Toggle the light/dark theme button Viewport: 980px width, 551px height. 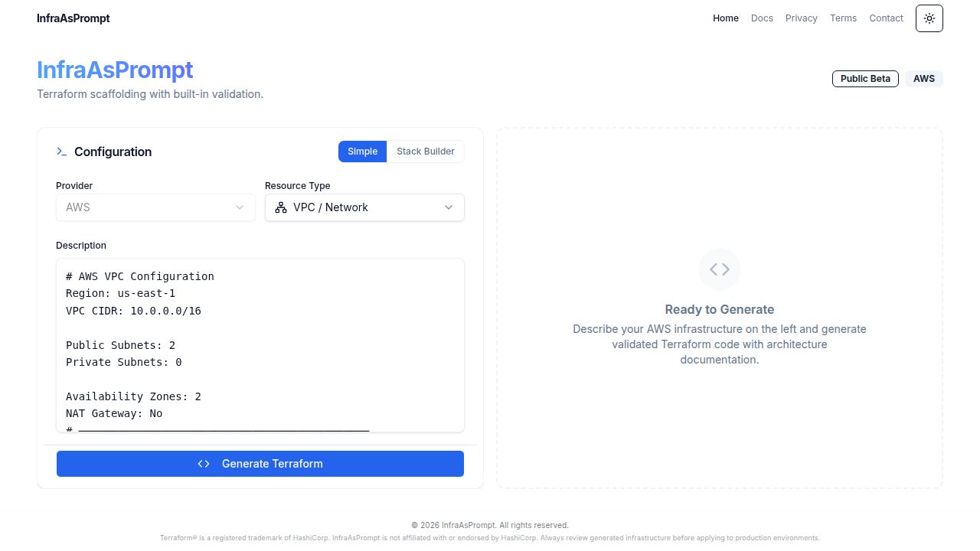pyautogui.click(x=929, y=18)
